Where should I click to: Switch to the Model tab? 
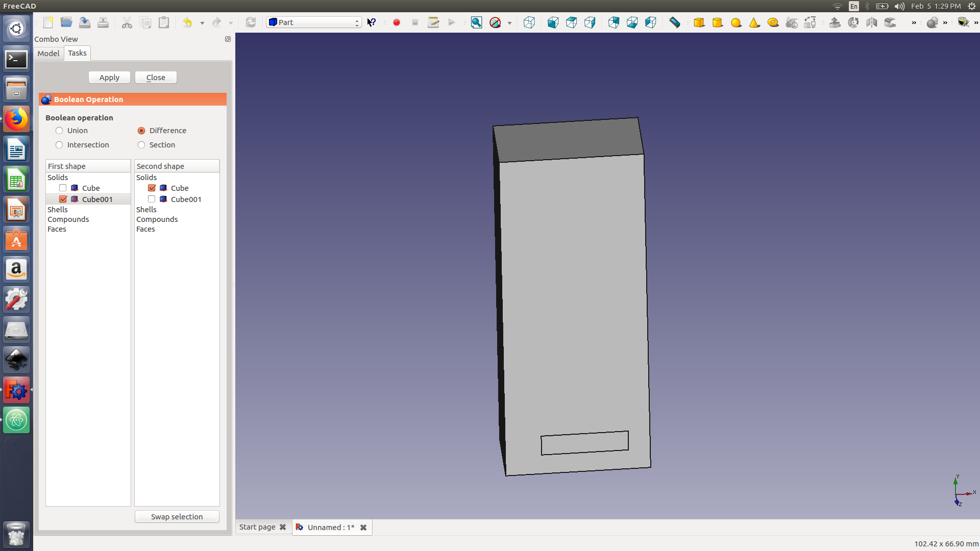point(48,54)
